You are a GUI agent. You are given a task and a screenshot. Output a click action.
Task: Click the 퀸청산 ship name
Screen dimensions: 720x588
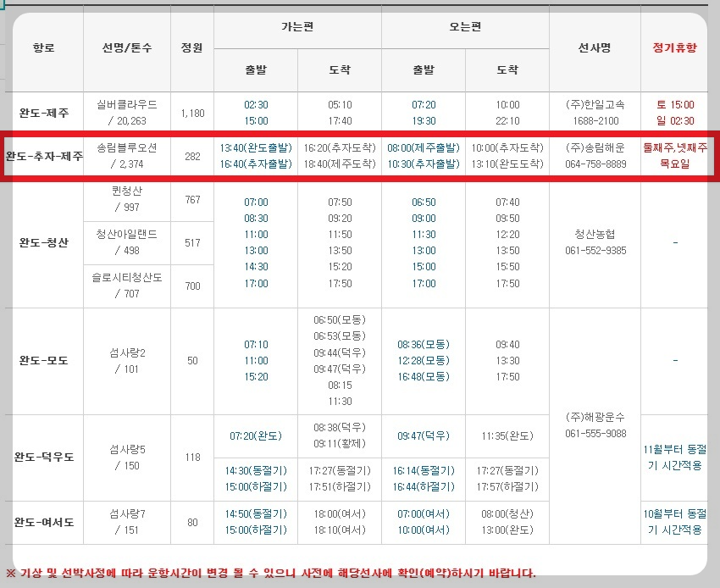tap(127, 191)
